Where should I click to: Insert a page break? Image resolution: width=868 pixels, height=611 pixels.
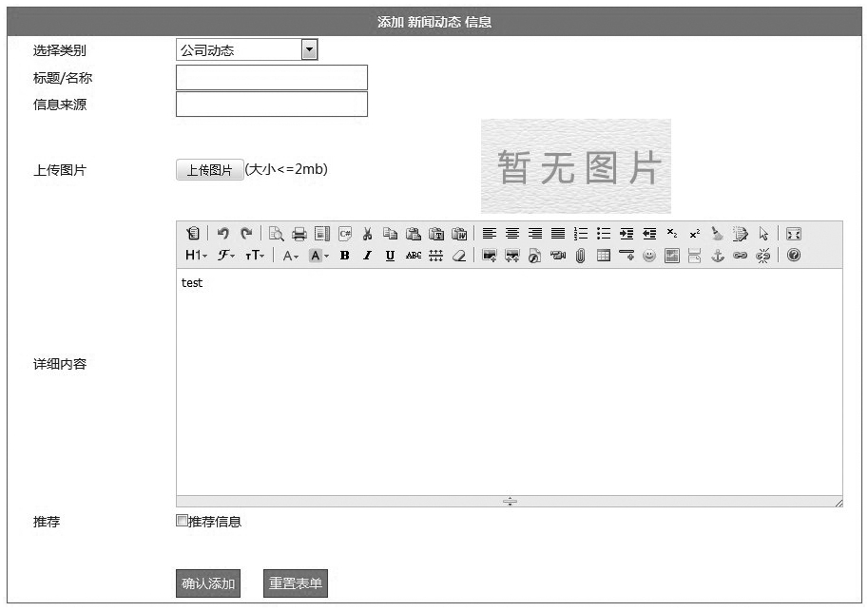695,255
